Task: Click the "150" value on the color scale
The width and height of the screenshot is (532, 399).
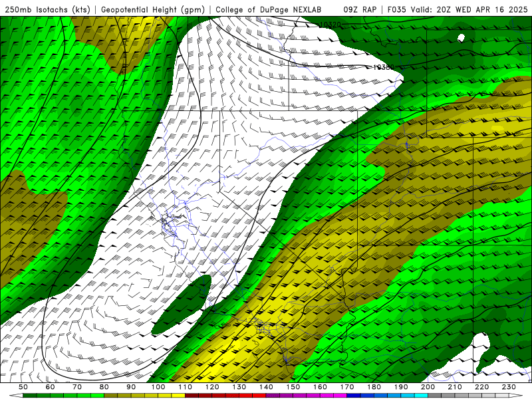Action: coord(293,387)
